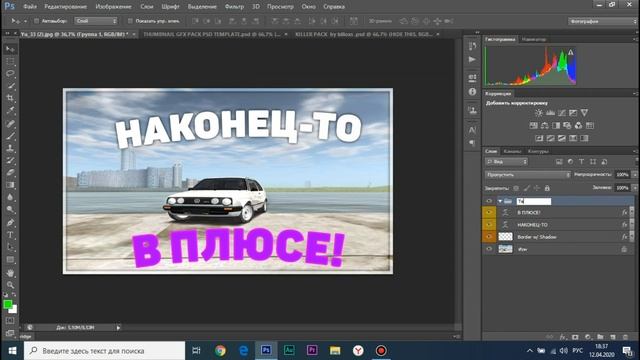This screenshot has width=640, height=360.
Task: Open the workspace Фотография dropdown
Action: [x=603, y=21]
